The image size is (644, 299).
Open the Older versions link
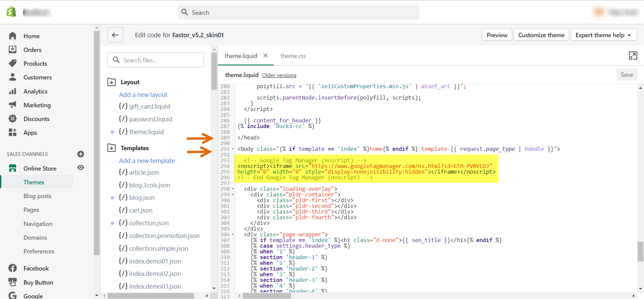click(279, 75)
